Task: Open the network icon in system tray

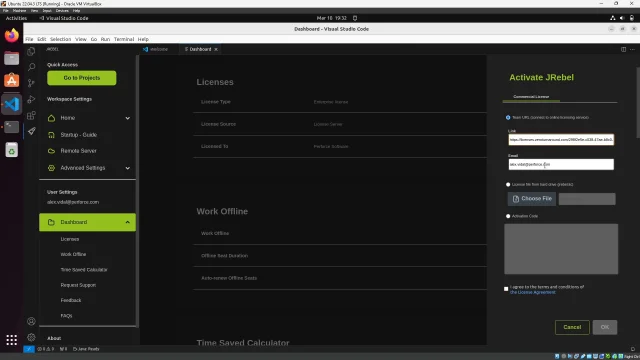Action: [613, 18]
